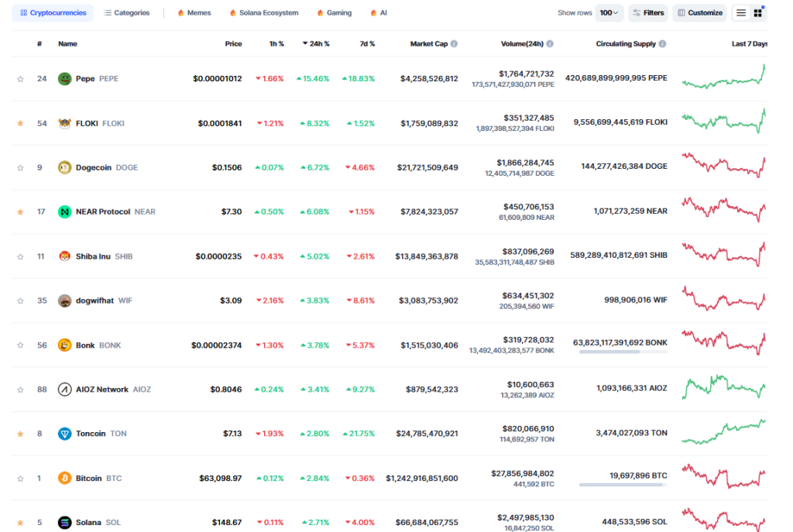Toggle watchlist star for Shiba Inu
Viewport: 793px width, 532px height.
[x=20, y=256]
